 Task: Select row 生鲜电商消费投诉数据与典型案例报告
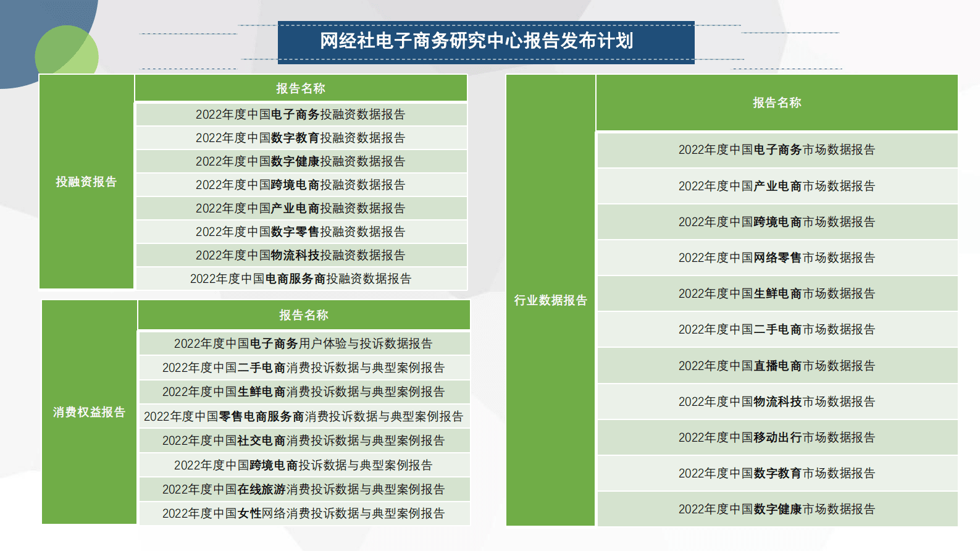tap(304, 392)
